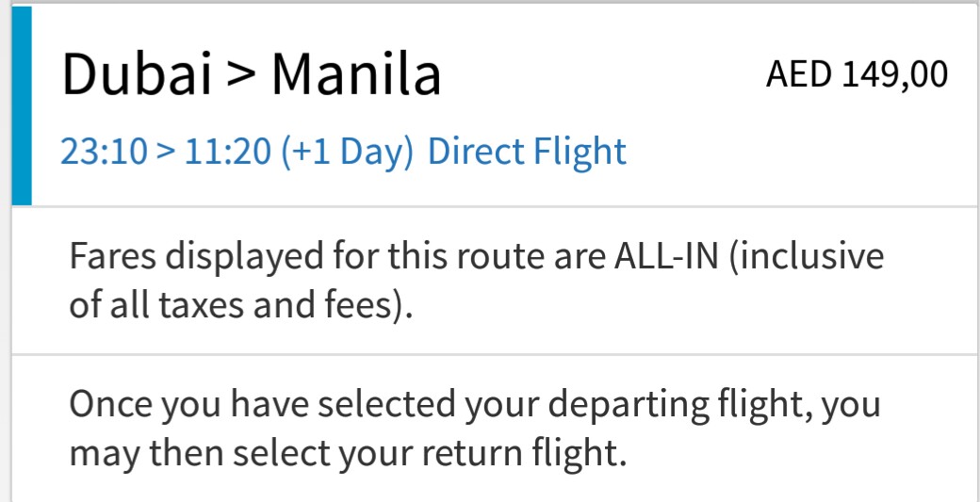Tap the AED 149,00 fare price
The width and height of the screenshot is (980, 502).
857,75
